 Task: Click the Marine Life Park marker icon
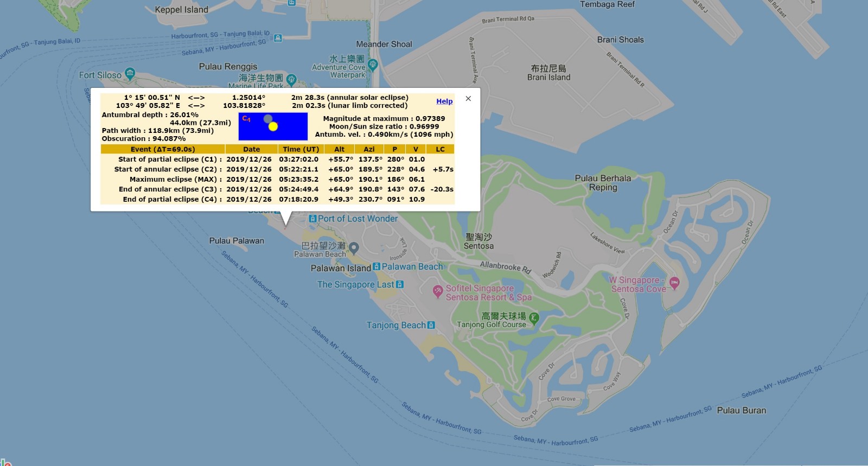(291, 80)
